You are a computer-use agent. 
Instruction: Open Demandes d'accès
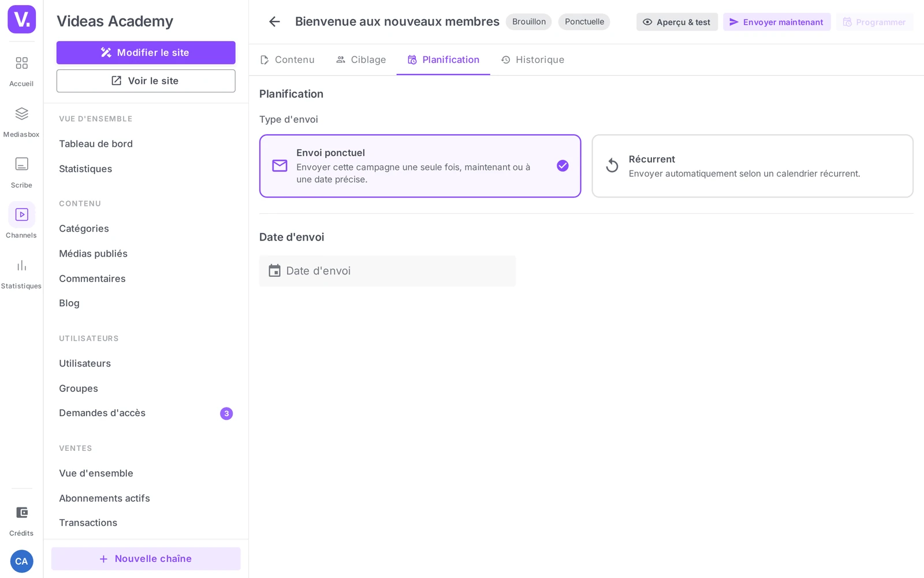click(x=102, y=413)
